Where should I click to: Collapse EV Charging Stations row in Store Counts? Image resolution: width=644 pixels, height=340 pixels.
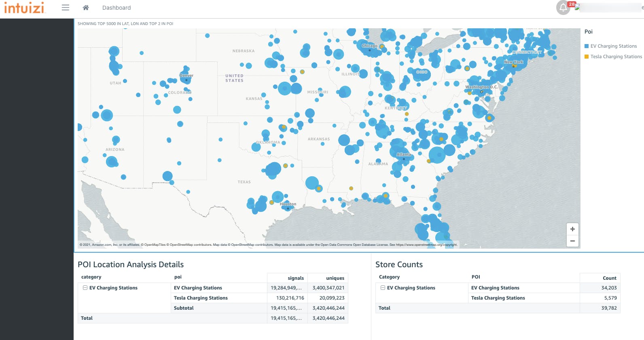point(383,288)
